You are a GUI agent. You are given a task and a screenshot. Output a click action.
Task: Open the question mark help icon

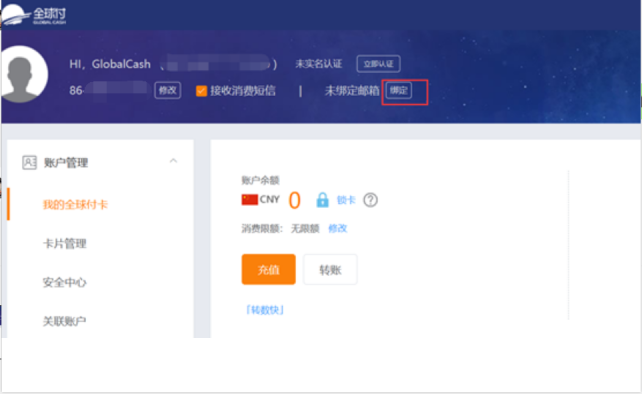click(x=371, y=200)
